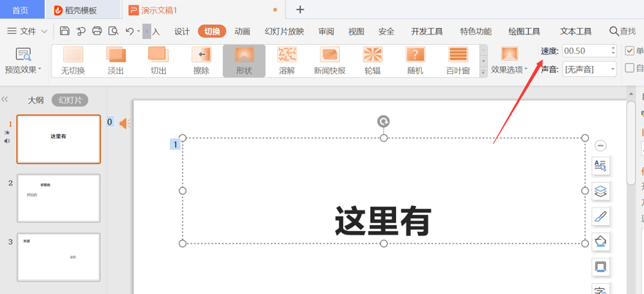Click the layers quick tool icon

[x=601, y=191]
